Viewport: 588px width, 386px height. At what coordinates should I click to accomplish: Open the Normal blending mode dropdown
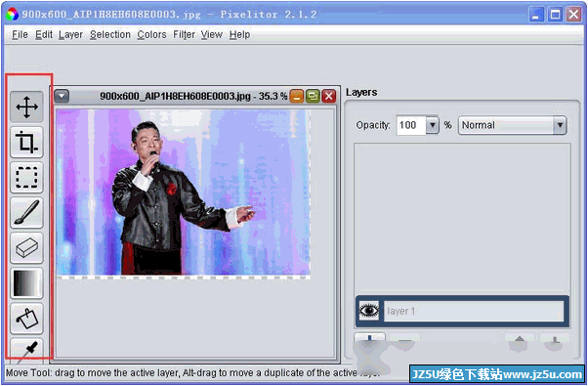click(512, 125)
